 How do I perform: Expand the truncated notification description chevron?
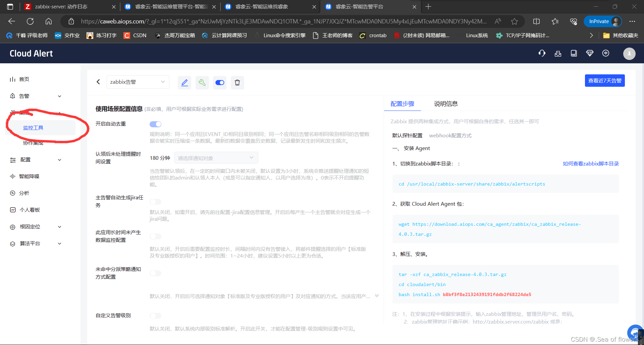377,296
